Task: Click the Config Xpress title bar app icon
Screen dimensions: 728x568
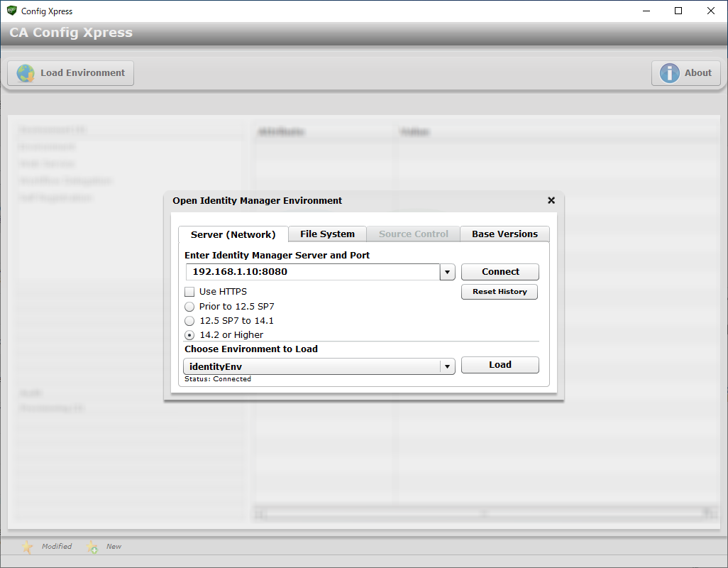Action: click(11, 11)
